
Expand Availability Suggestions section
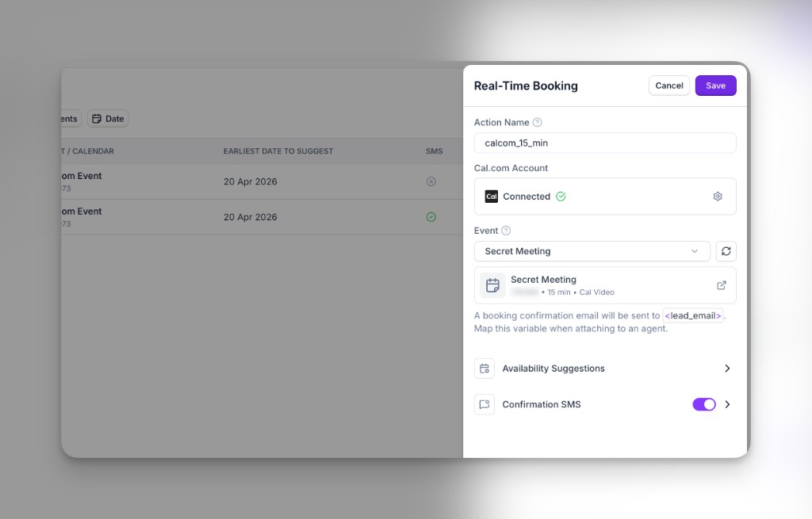(x=727, y=368)
